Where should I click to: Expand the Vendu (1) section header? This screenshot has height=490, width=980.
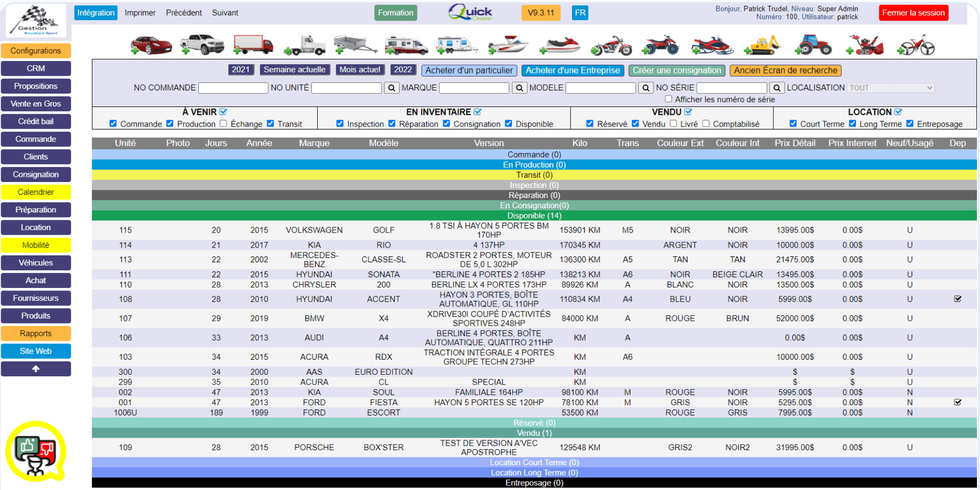(x=534, y=433)
